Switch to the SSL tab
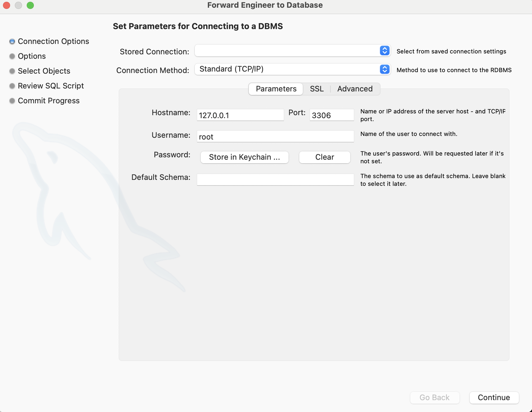This screenshot has height=412, width=532. click(x=316, y=89)
